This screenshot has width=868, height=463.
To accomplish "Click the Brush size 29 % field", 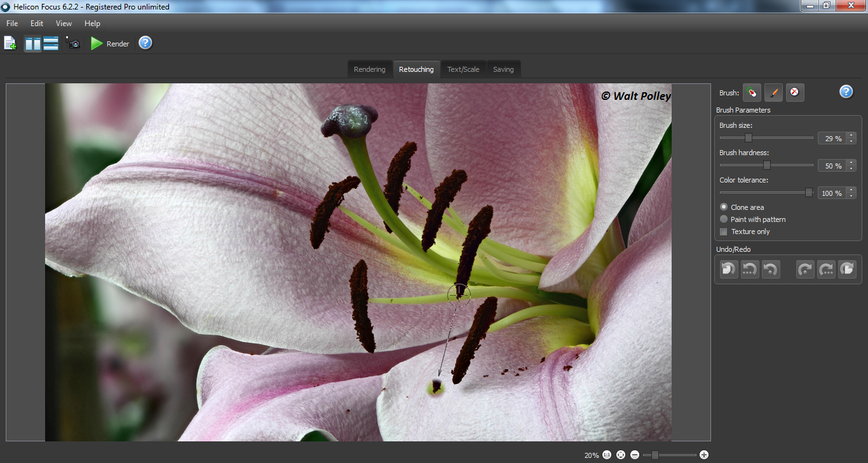I will click(832, 138).
